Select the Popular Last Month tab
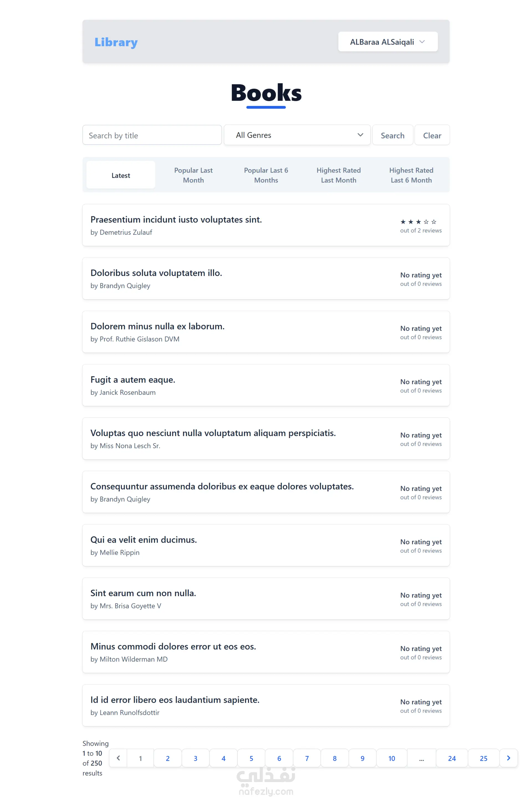532x797 pixels. (193, 175)
